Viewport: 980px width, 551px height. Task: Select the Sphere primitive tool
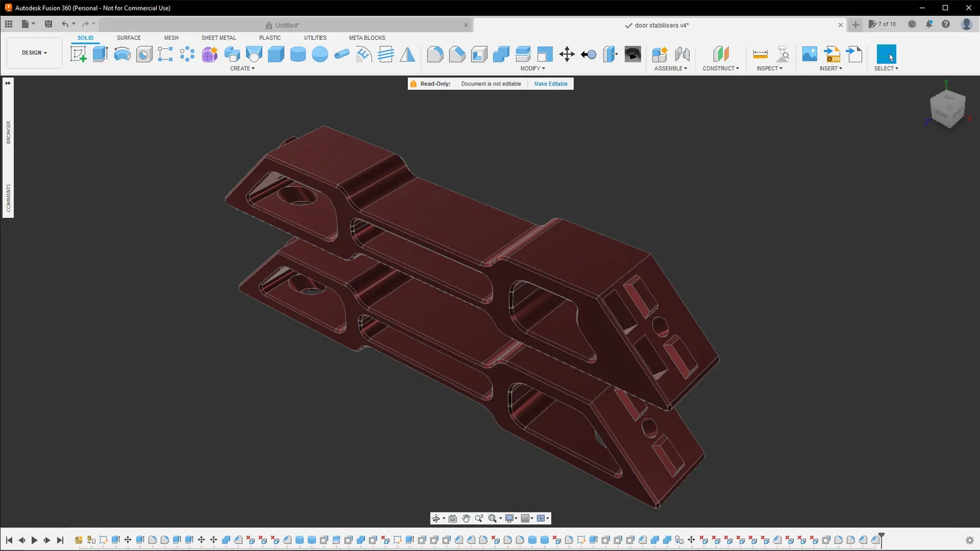320,54
